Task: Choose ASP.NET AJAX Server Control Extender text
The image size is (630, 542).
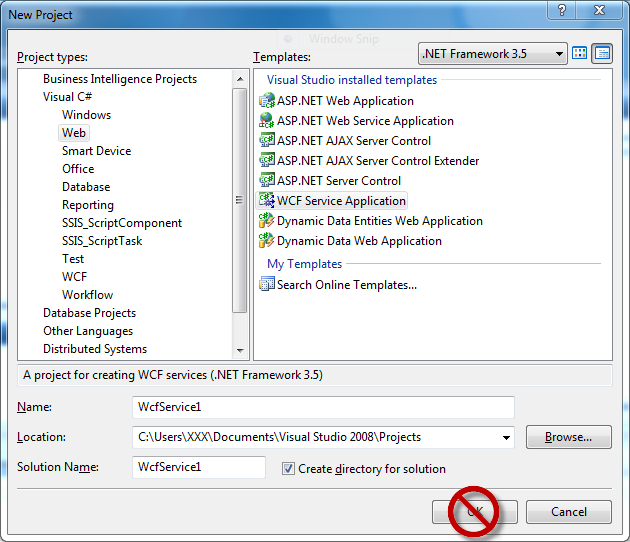Action: pos(378,161)
